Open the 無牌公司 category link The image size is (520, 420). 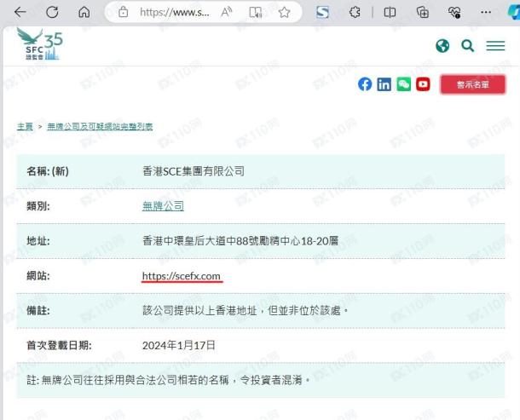pyautogui.click(x=163, y=206)
